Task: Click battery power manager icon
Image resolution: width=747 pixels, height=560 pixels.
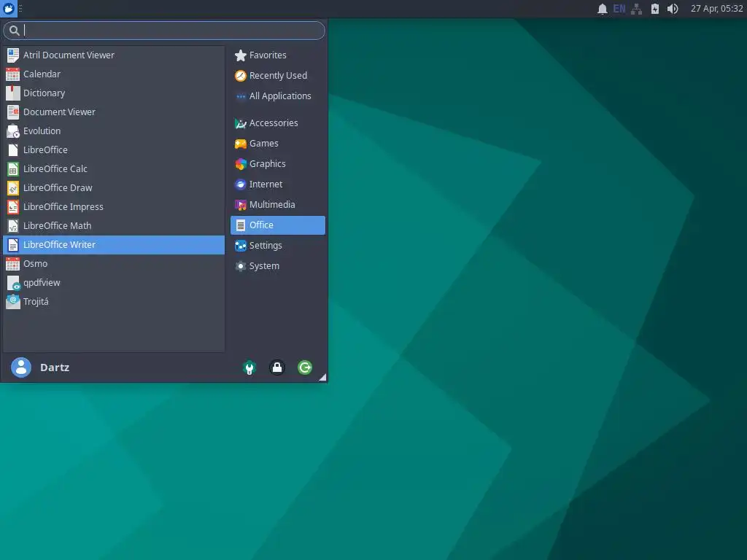Action: pos(655,9)
